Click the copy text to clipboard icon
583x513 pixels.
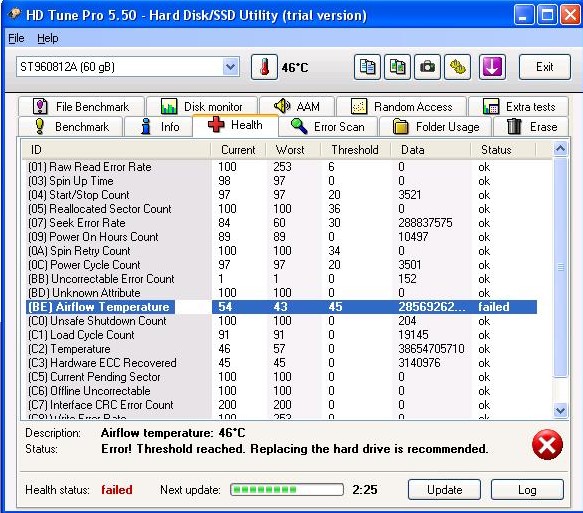(x=367, y=67)
